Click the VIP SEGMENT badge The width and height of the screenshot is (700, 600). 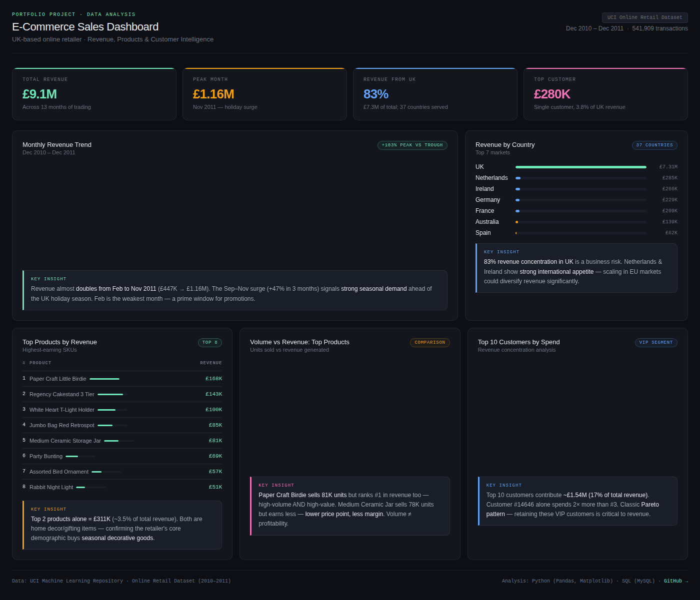click(x=656, y=342)
